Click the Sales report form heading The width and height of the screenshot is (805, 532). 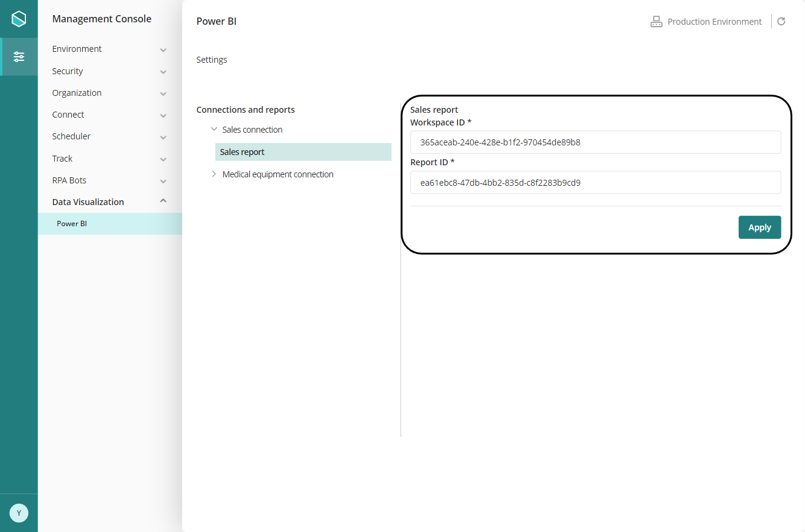tap(434, 110)
